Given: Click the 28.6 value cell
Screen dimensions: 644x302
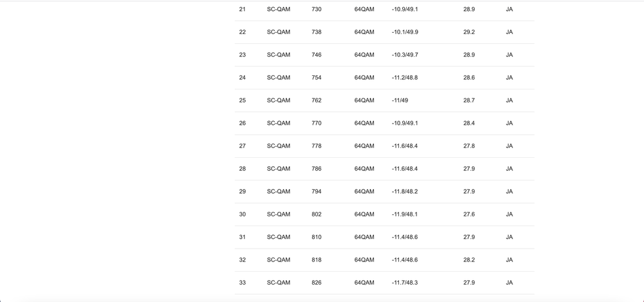Looking at the screenshot, I should [469, 78].
